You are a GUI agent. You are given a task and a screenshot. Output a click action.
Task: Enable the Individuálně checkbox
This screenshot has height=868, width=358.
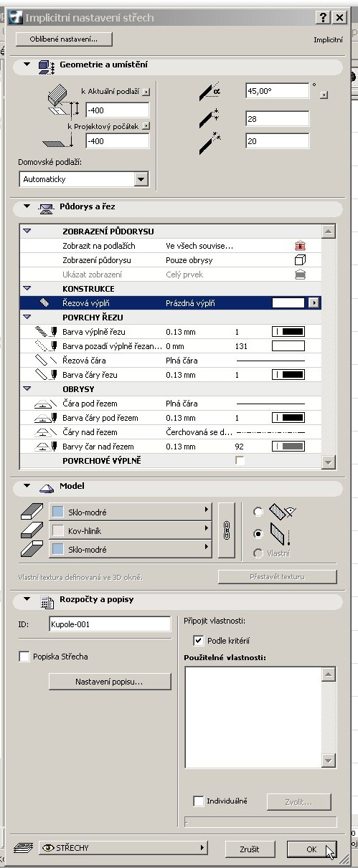[199, 801]
